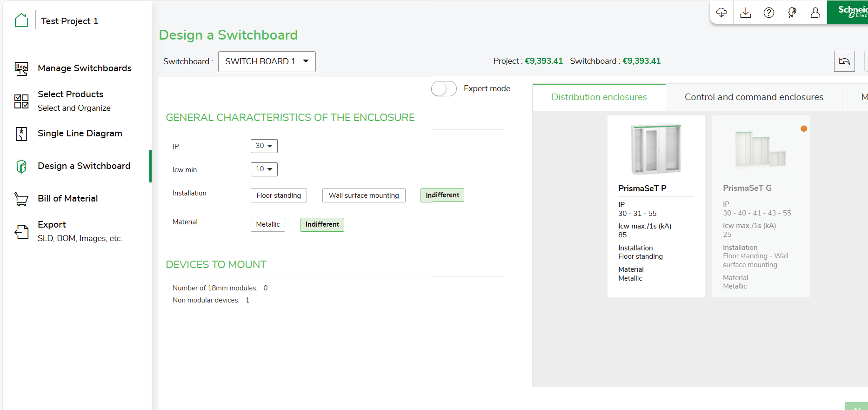Screen dimensions: 868x410
Task: Select the PrismaSeT G enclosure image
Action: 761,149
